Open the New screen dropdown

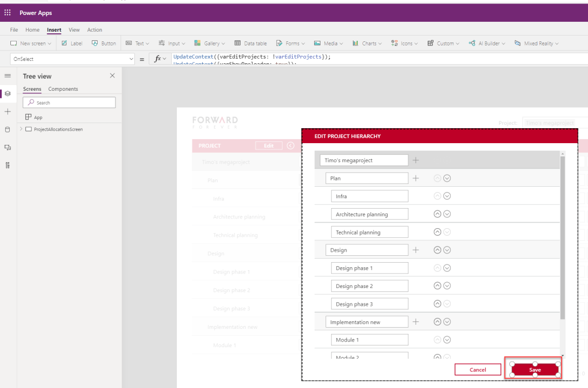[31, 43]
